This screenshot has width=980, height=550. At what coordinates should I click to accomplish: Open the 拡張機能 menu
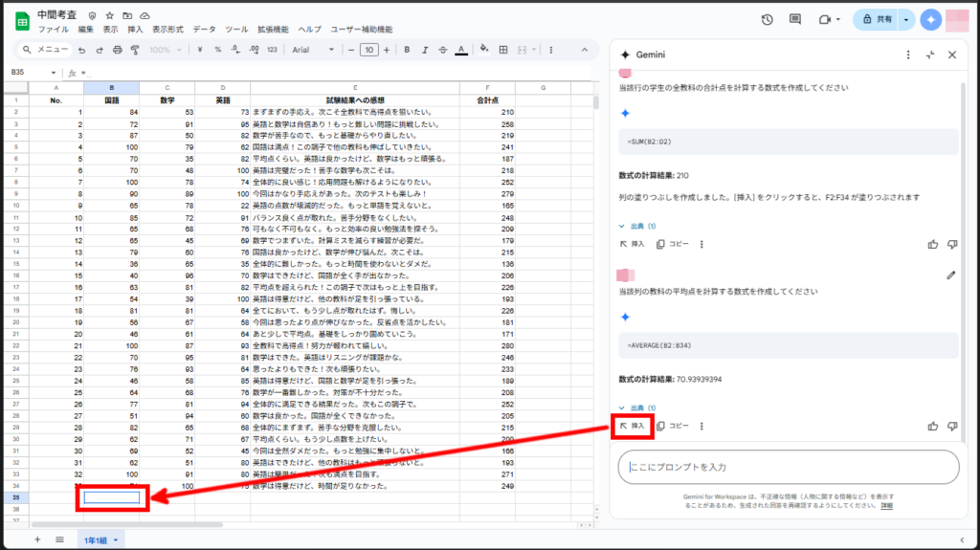273,30
